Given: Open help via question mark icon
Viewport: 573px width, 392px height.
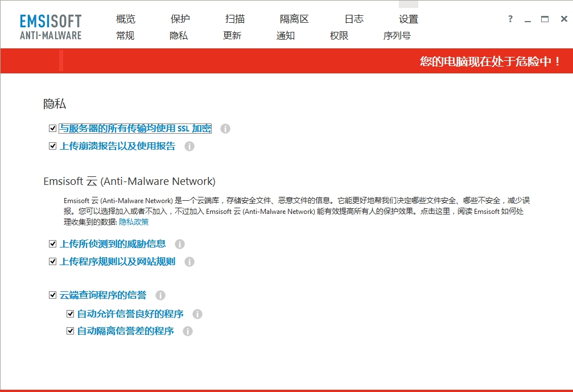Looking at the screenshot, I should (x=510, y=19).
